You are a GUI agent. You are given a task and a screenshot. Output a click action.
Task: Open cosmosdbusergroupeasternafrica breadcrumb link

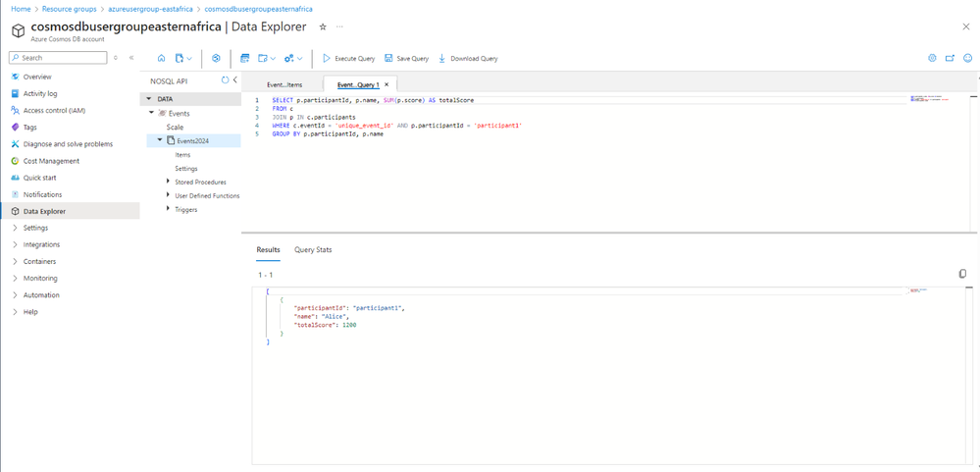pos(259,10)
